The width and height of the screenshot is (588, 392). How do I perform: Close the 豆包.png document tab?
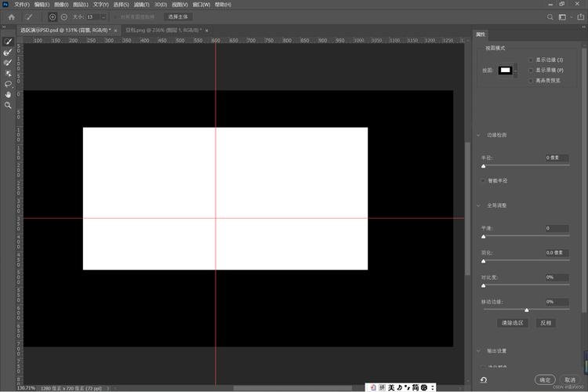point(207,31)
